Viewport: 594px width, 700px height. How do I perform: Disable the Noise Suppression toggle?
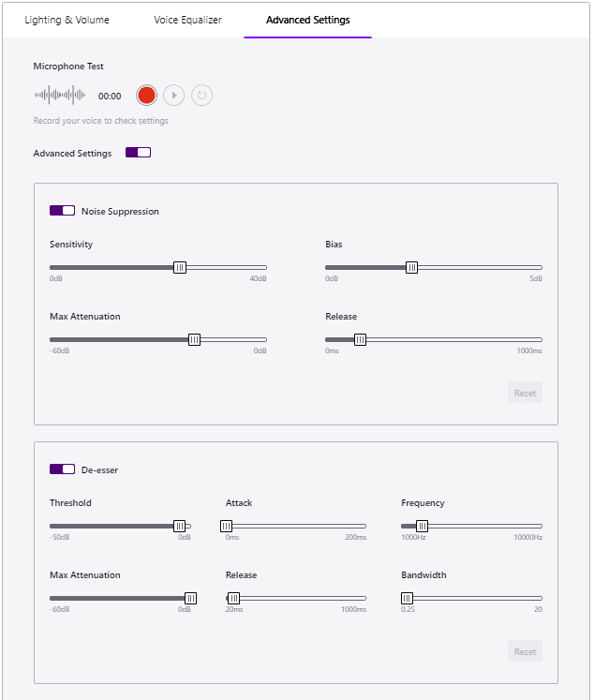[x=62, y=211]
